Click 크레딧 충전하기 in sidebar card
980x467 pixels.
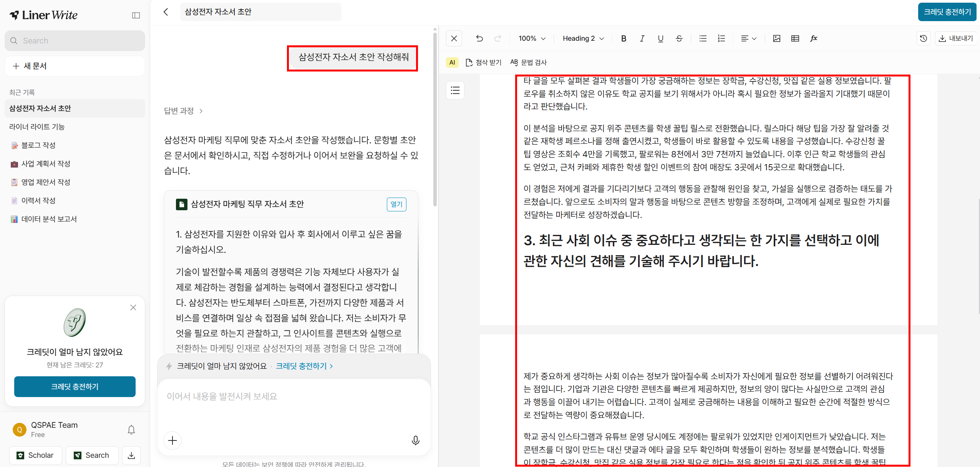[75, 387]
